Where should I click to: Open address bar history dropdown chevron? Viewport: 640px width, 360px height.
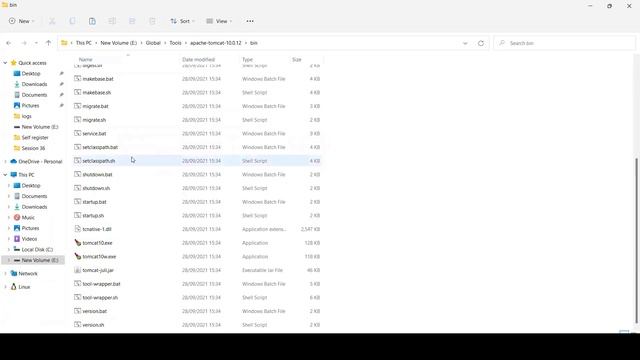465,43
